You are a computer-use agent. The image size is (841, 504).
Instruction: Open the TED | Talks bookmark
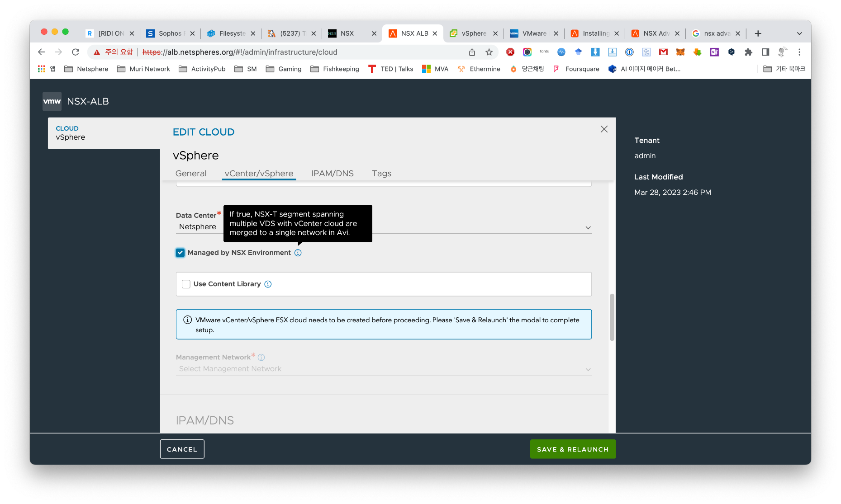pyautogui.click(x=390, y=69)
